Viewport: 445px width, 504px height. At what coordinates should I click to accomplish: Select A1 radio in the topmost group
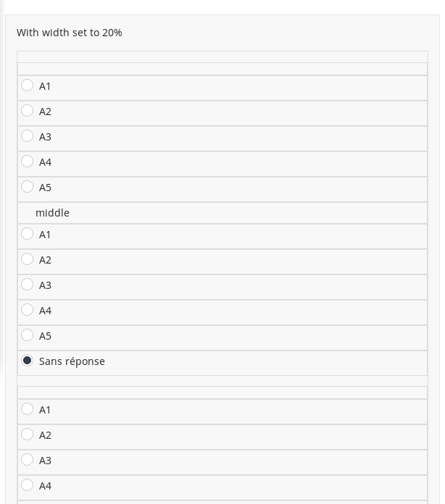point(28,85)
